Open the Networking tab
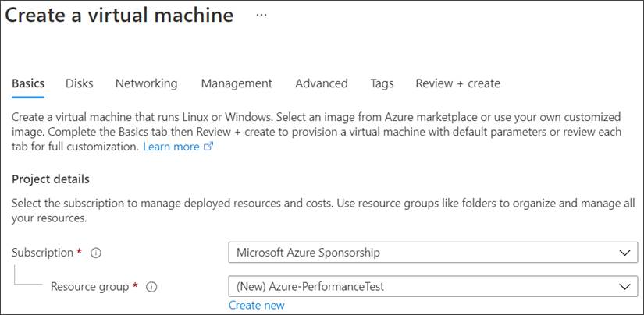Screen dimensions: 644x315 pos(146,83)
